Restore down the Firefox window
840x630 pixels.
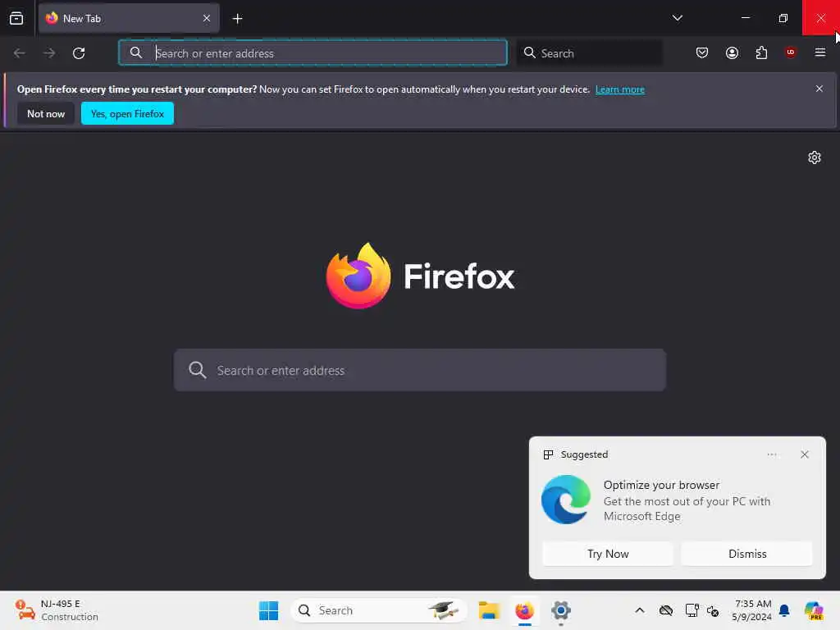click(x=783, y=18)
